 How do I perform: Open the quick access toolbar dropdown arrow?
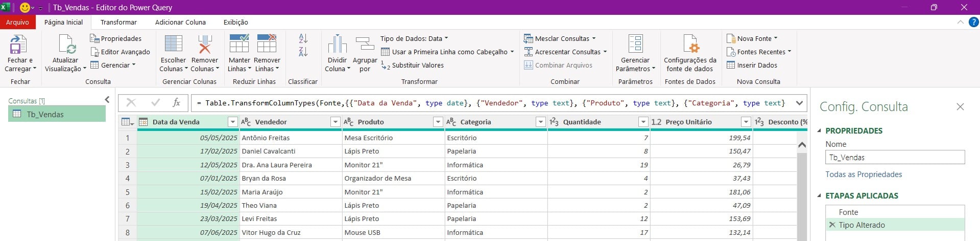click(x=40, y=8)
